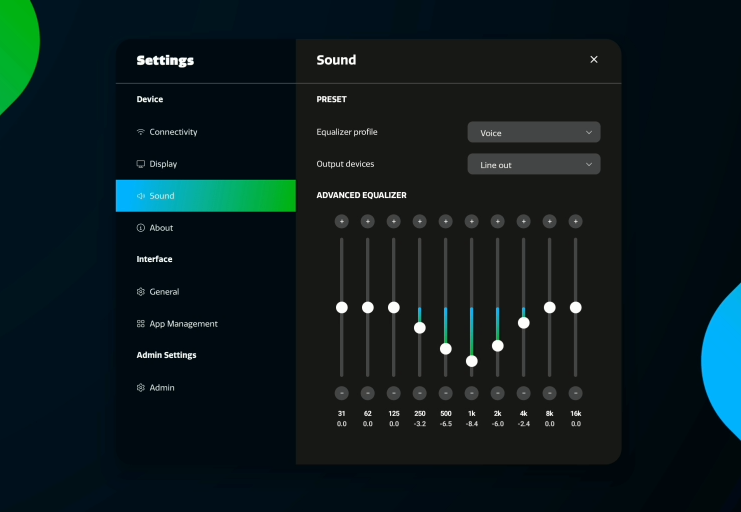Click the 125 Hz slider handle

(394, 308)
